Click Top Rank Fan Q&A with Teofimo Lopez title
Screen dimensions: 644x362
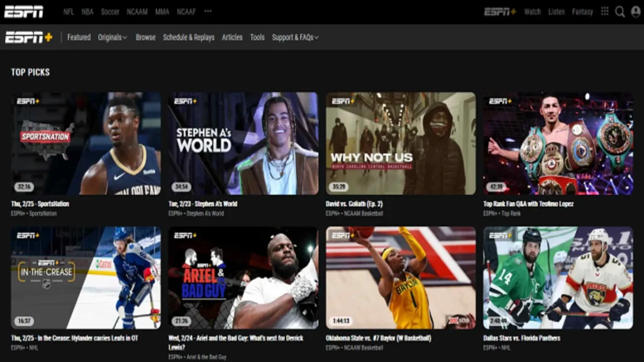click(528, 204)
